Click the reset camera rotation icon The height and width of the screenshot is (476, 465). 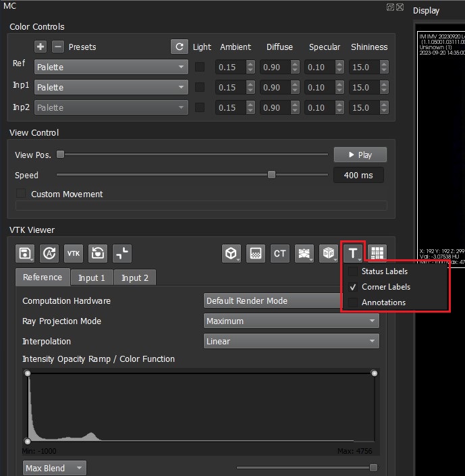click(98, 253)
